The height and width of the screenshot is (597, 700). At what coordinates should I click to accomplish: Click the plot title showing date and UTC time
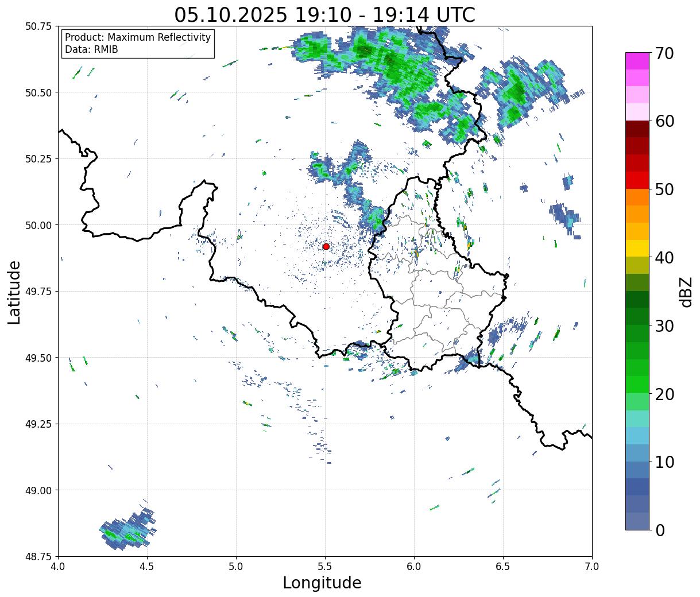(325, 14)
